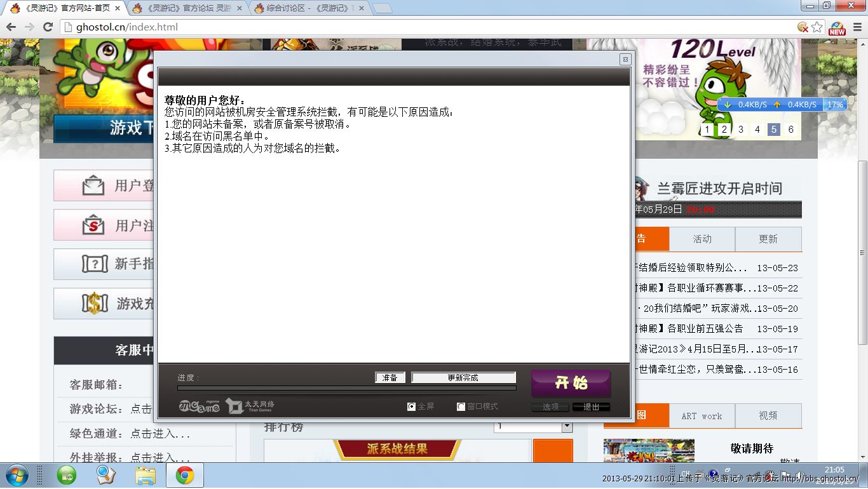Expand the dropdown next to 排行榜
This screenshot has height=489, width=868.
[x=567, y=427]
